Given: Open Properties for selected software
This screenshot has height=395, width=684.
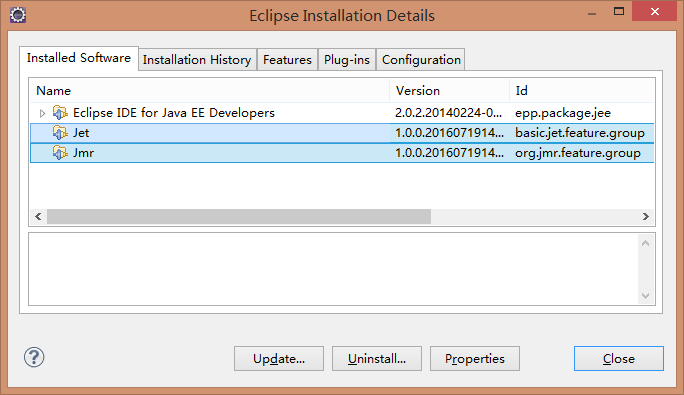Looking at the screenshot, I should point(475,358).
